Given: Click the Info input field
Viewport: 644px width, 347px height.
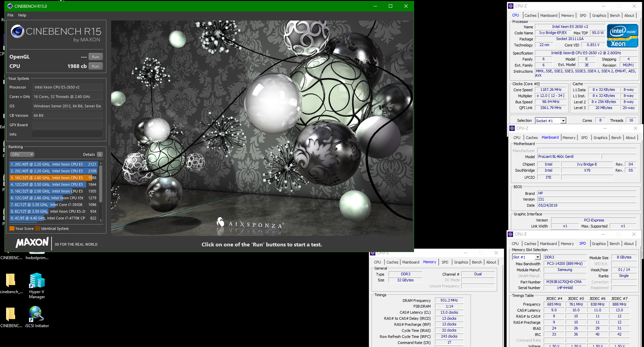Looking at the screenshot, I should (67, 134).
